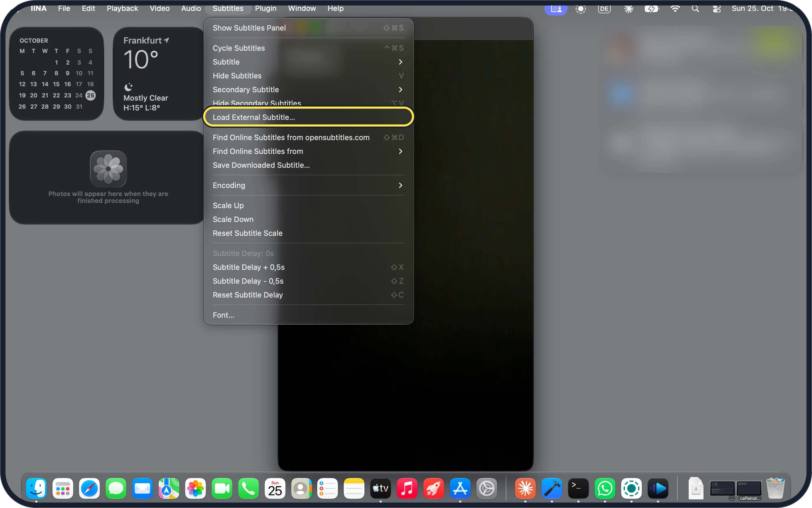812x508 pixels.
Task: Open IINA player icon in dock
Action: click(x=658, y=488)
